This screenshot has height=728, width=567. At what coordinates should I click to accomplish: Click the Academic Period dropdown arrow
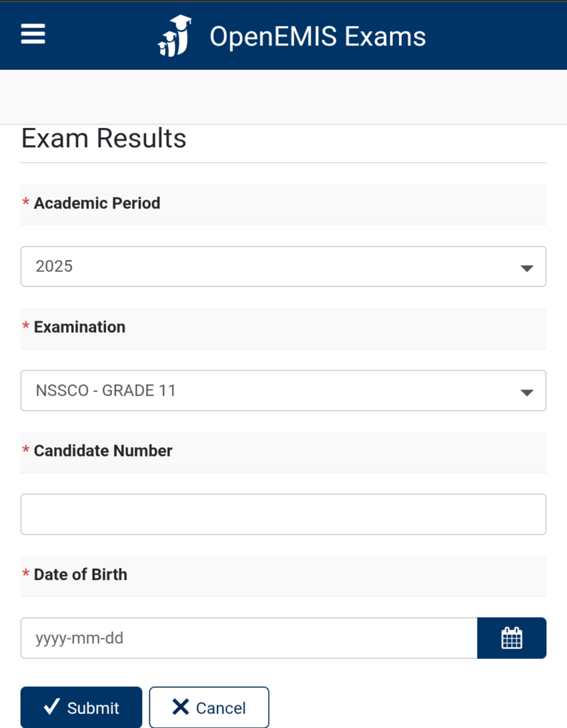pos(526,268)
